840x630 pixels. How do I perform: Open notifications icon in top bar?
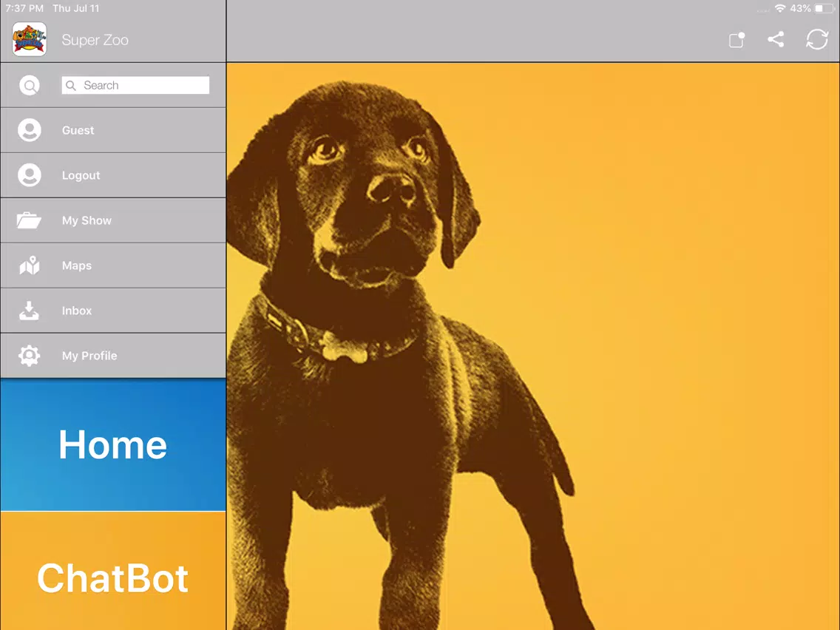pyautogui.click(x=737, y=40)
